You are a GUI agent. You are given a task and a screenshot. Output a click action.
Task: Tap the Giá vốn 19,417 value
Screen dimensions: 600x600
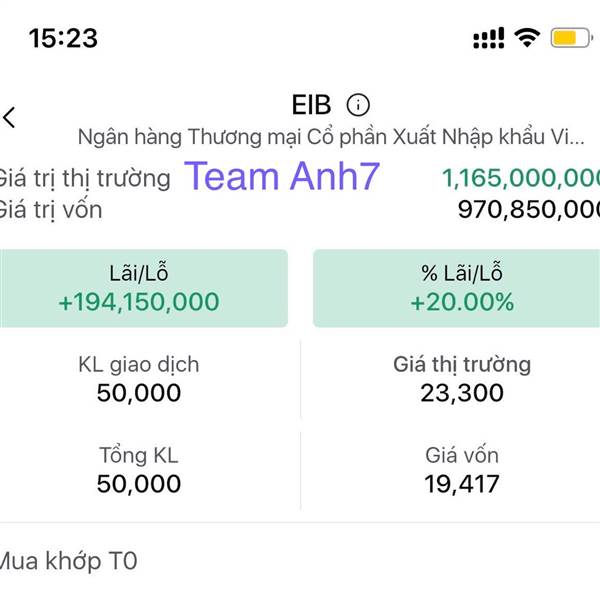(x=462, y=484)
